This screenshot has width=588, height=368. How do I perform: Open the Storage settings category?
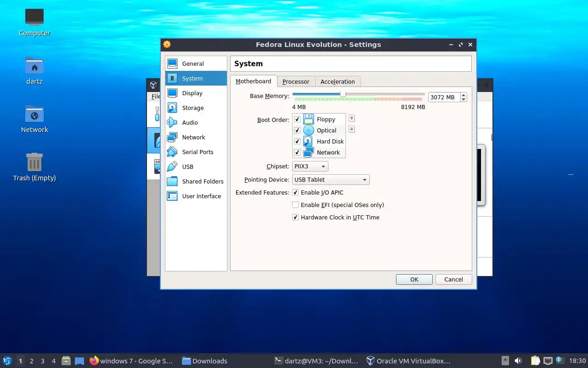click(x=196, y=108)
